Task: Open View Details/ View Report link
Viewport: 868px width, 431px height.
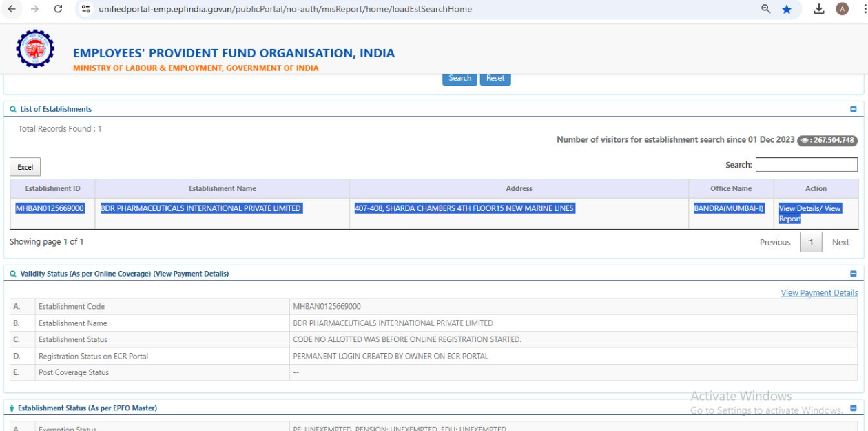Action: 809,214
